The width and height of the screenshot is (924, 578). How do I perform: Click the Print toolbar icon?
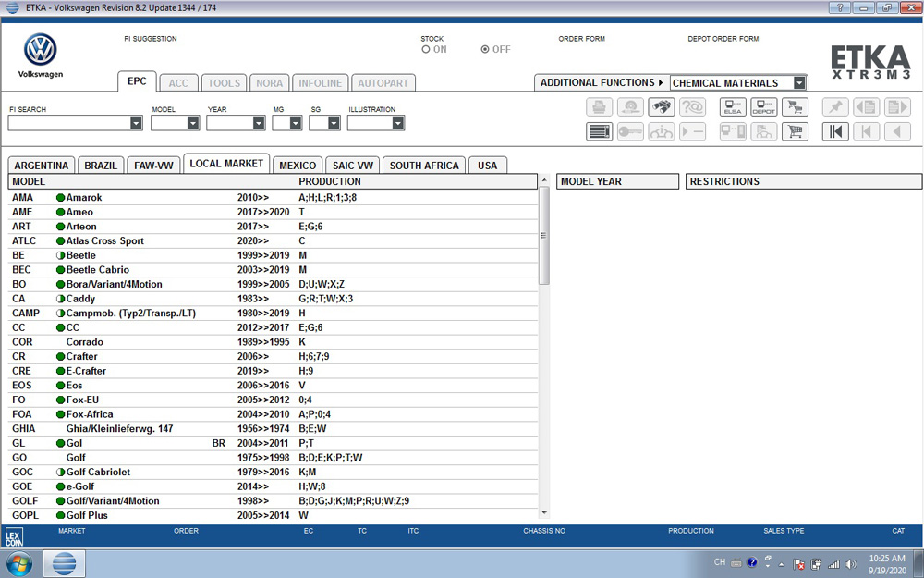tap(600, 107)
